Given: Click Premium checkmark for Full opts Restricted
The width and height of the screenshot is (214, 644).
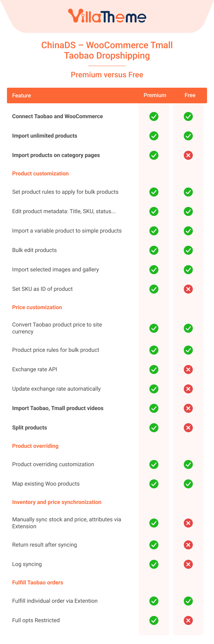Looking at the screenshot, I should coord(154,620).
